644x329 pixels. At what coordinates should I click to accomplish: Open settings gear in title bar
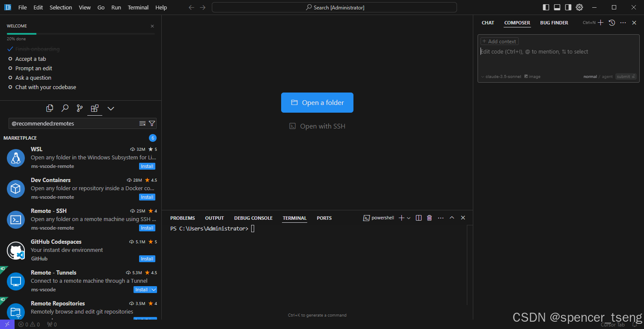click(579, 7)
